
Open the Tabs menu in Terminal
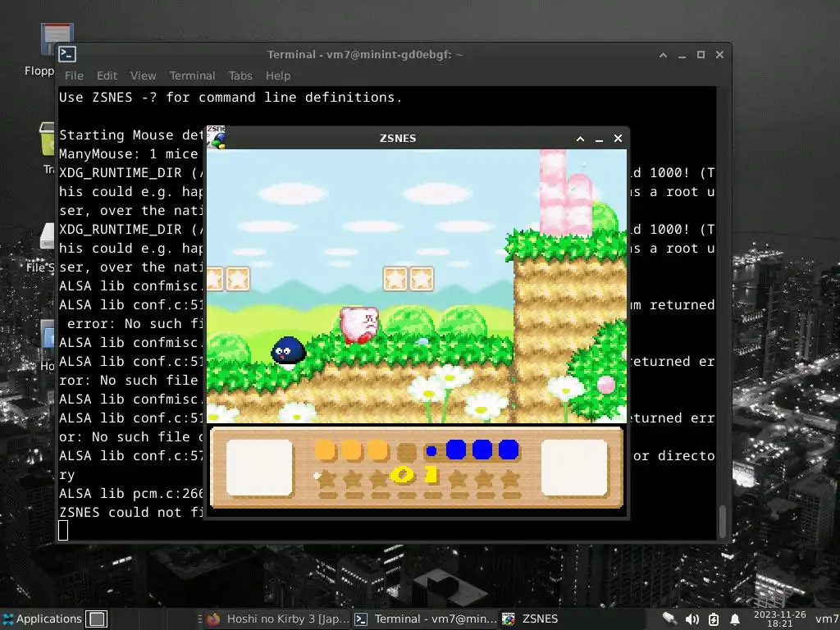tap(240, 76)
